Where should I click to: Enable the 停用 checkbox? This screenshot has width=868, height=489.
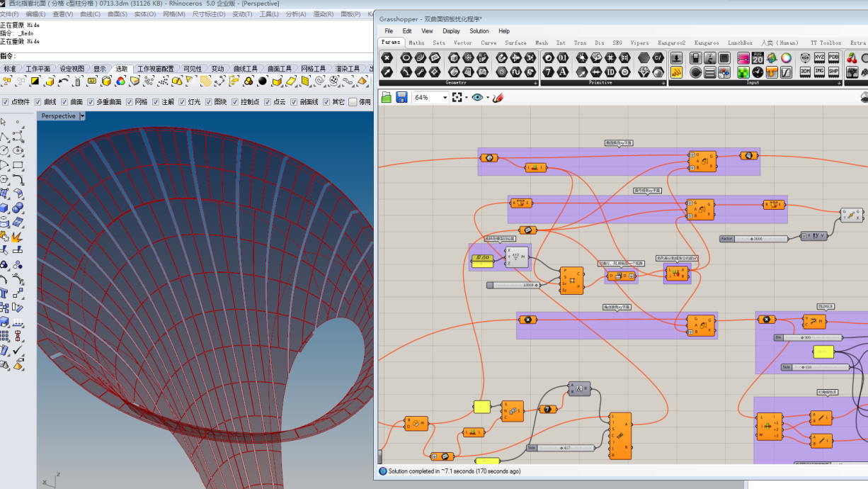pos(353,102)
